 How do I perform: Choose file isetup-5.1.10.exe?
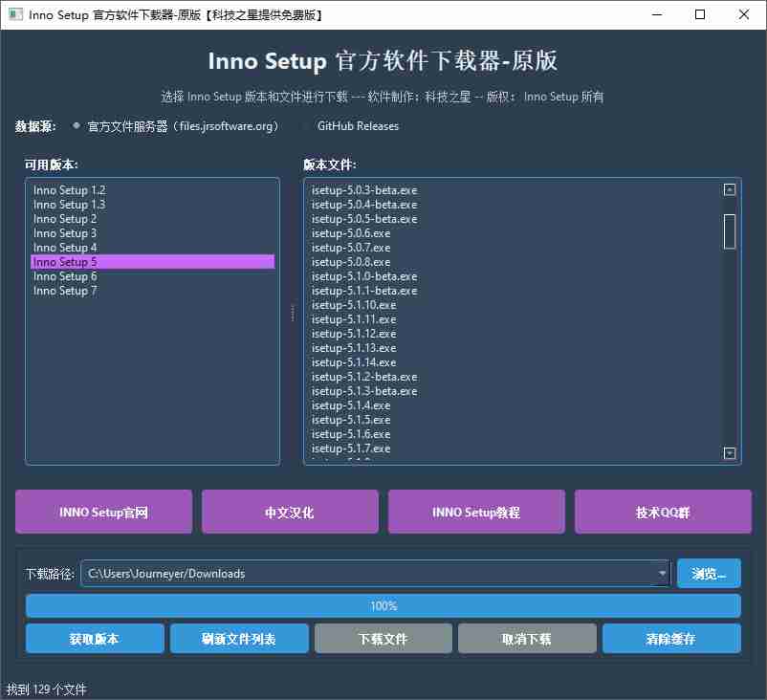click(514, 305)
